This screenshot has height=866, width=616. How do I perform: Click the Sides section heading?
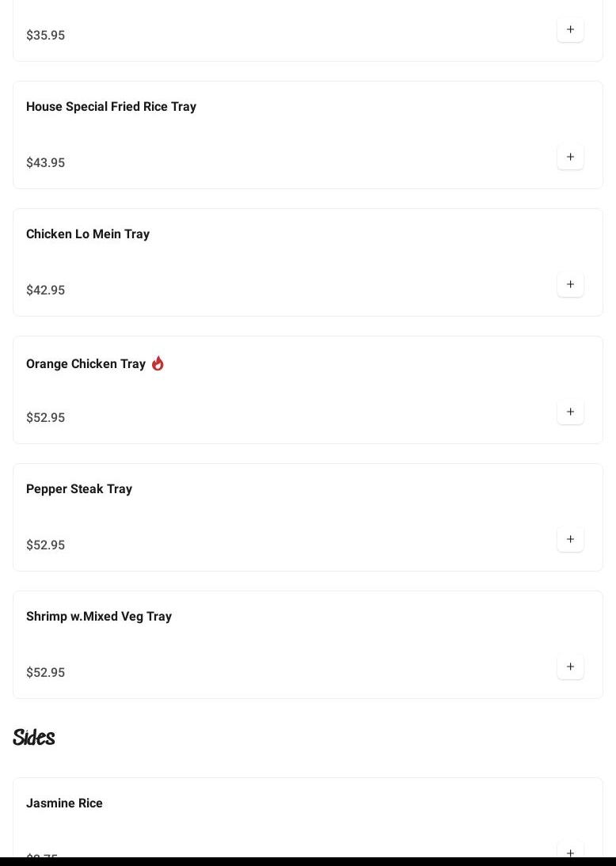[34, 738]
